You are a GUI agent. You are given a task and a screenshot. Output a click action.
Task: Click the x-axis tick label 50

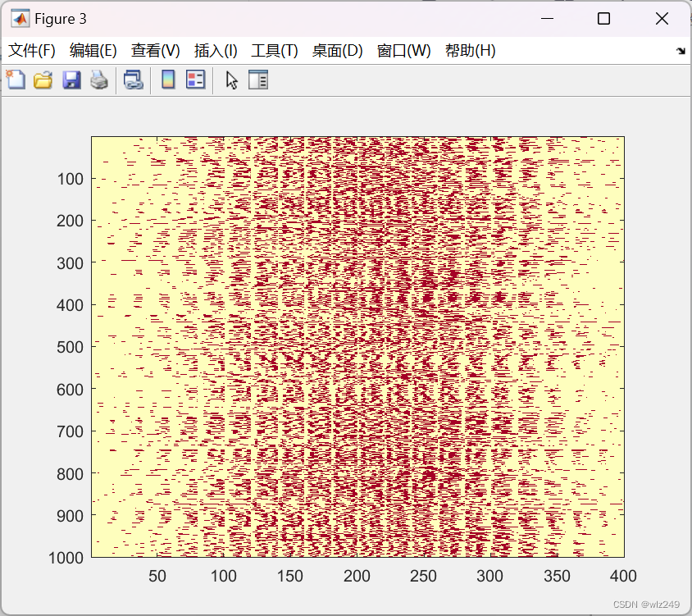[x=157, y=577]
